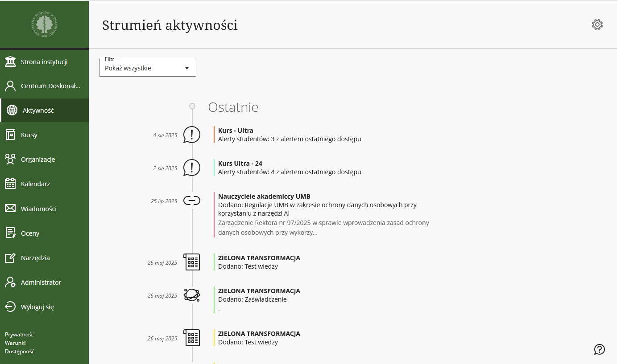
Task: Select Organizacje in the sidebar
Action: point(38,159)
